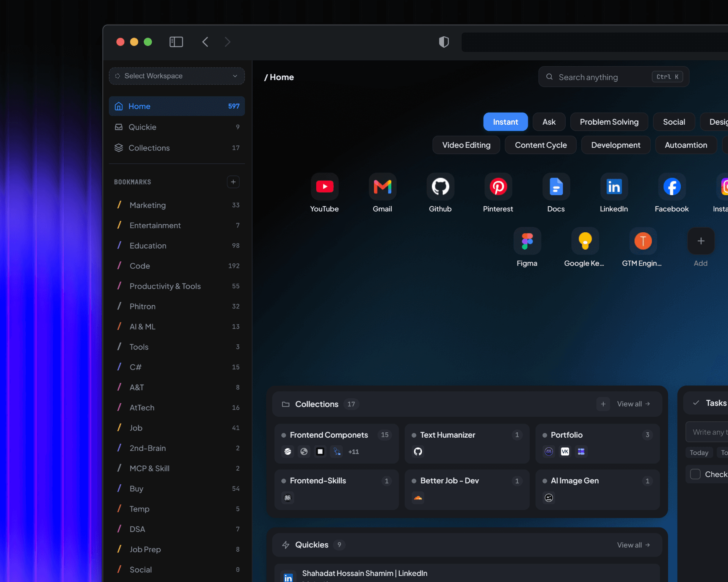Open the MCP & Skill folder
Viewport: 728px width, 582px height.
click(177, 468)
